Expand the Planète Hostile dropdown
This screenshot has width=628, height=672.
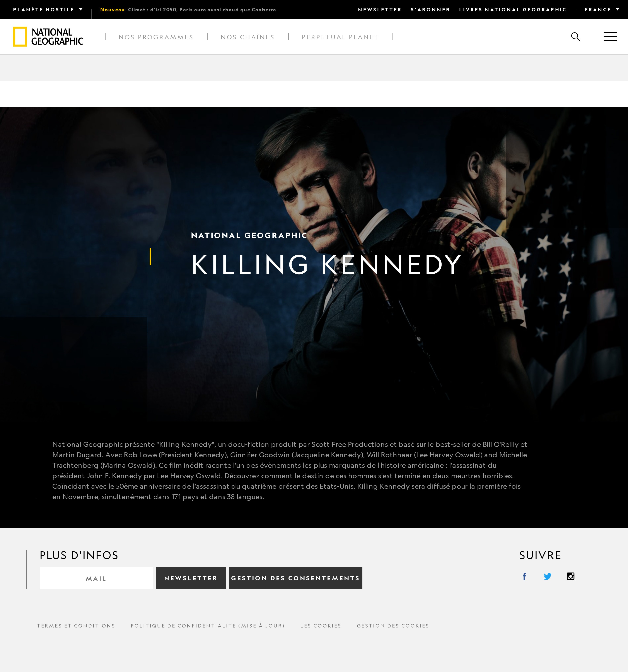click(x=48, y=9)
